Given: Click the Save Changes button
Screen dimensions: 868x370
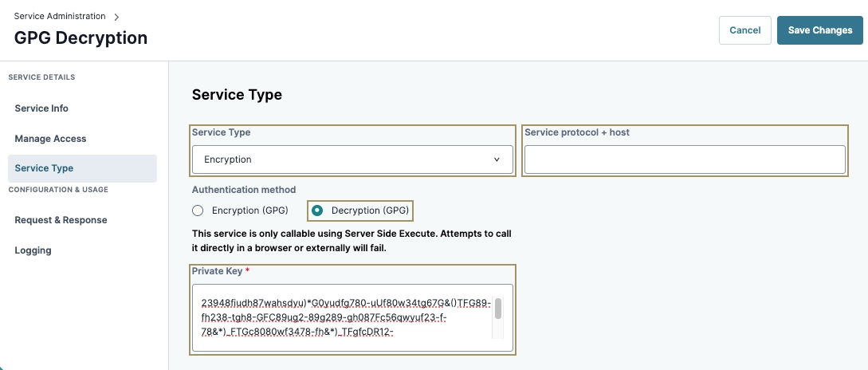Looking at the screenshot, I should [820, 30].
